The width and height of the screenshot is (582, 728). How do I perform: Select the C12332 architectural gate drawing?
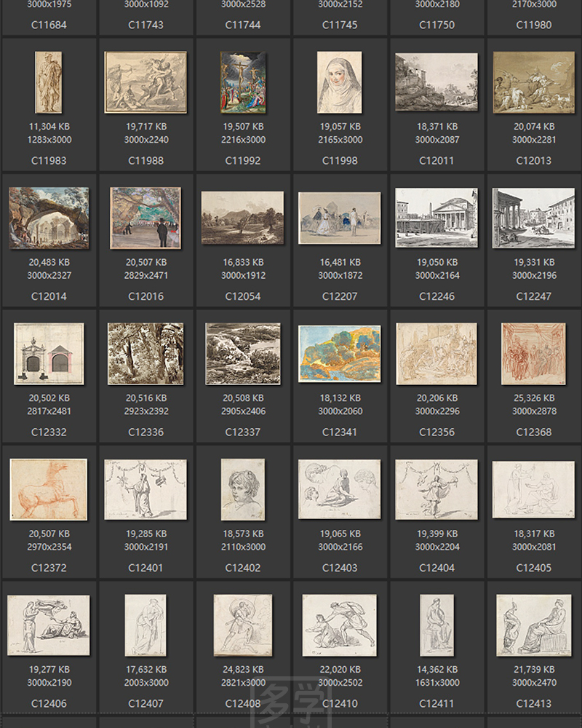click(x=48, y=354)
